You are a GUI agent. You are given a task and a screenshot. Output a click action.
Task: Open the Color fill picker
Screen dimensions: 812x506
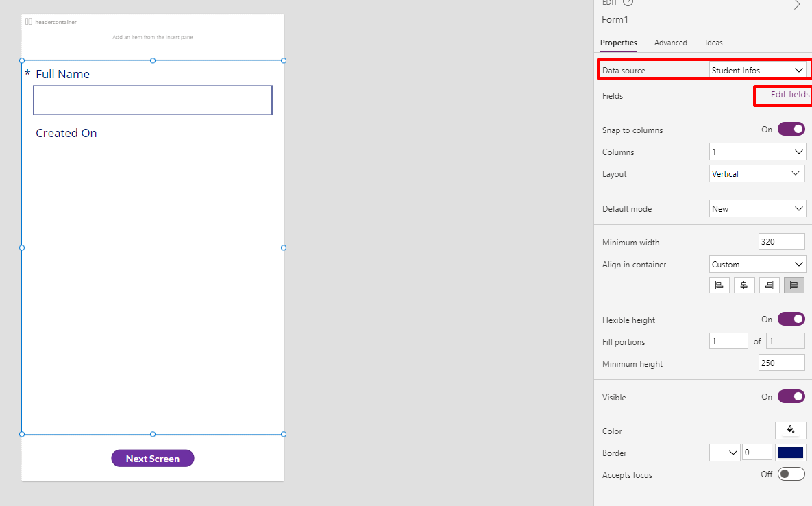pos(790,431)
